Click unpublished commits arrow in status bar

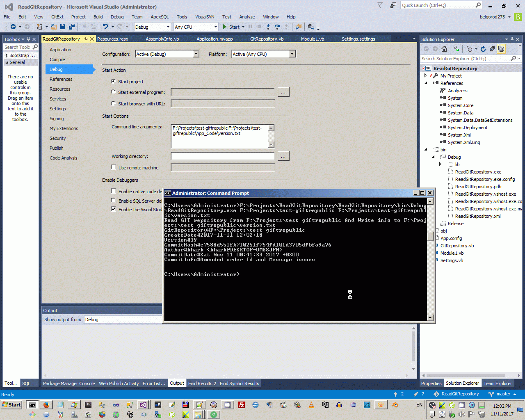coord(395,394)
